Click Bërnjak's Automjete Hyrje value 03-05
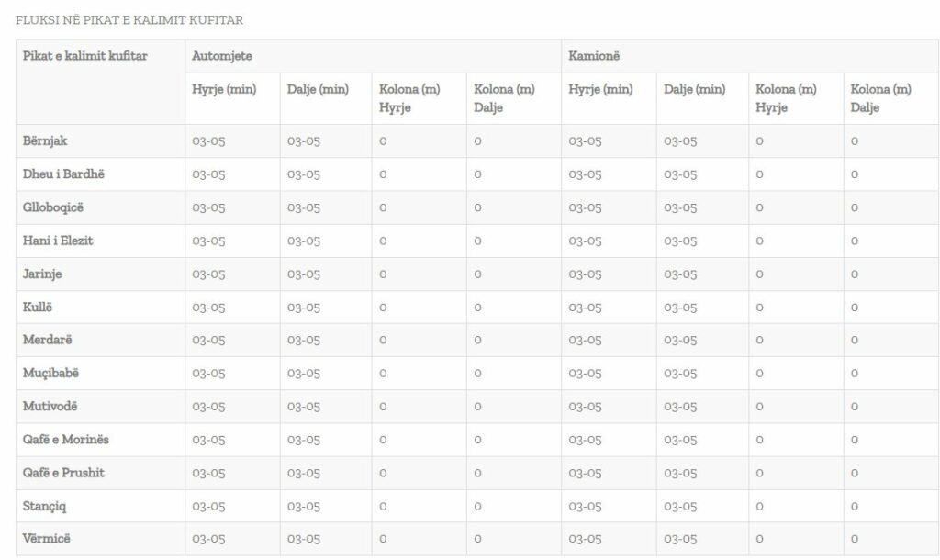 pyautogui.click(x=208, y=141)
